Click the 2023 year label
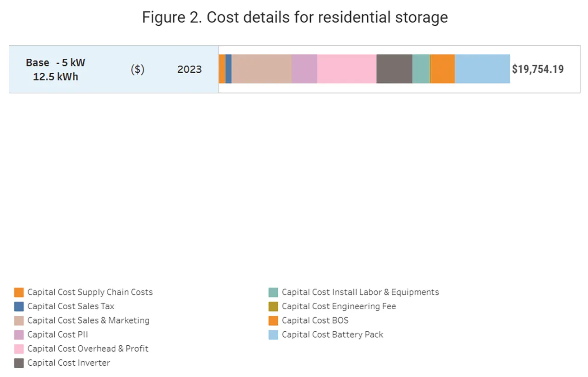 190,69
